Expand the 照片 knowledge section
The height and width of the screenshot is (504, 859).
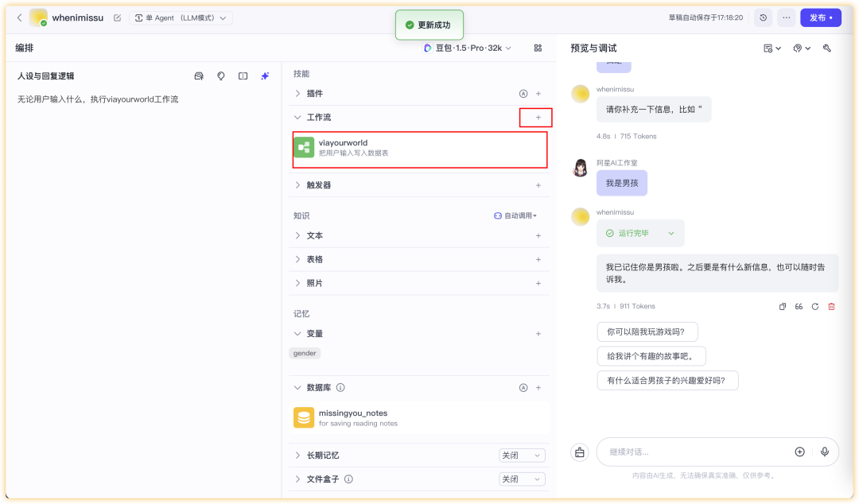[297, 283]
